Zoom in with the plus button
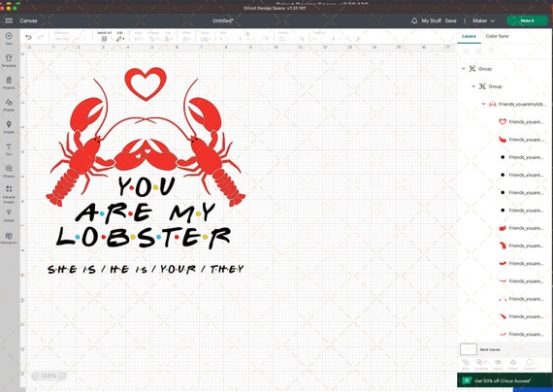This screenshot has height=392, width=553. click(x=62, y=376)
